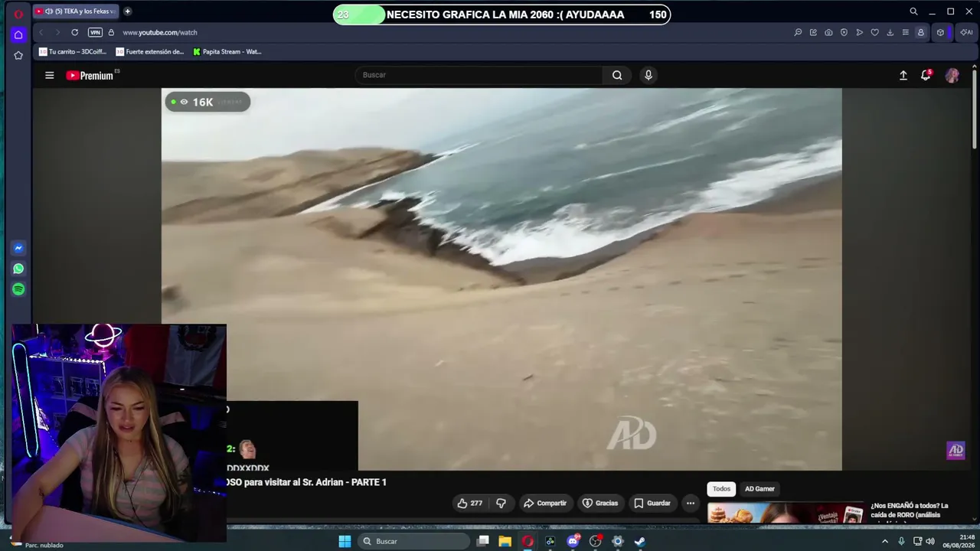
Task: Open YouTube account avatar menu
Action: [952, 75]
